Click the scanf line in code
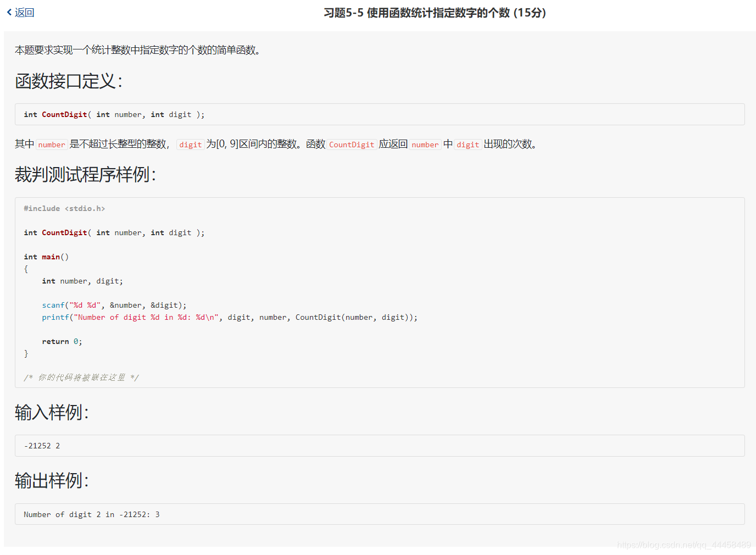756x555 pixels. 114,305
